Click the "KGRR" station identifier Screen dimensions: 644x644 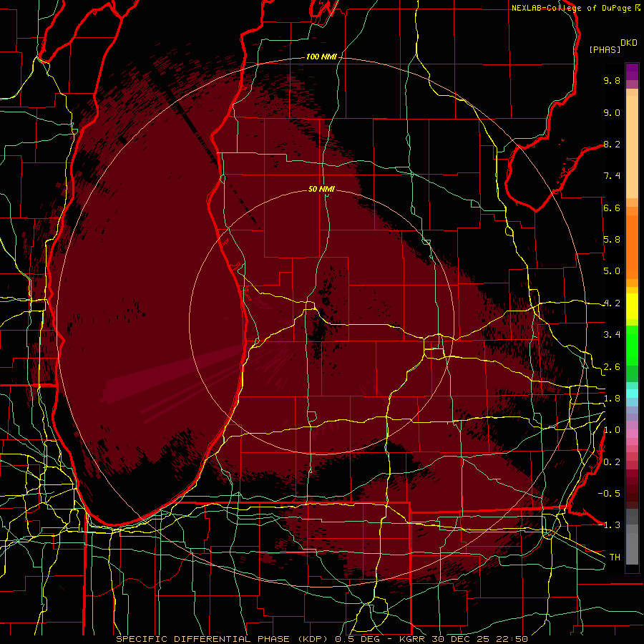point(411,639)
